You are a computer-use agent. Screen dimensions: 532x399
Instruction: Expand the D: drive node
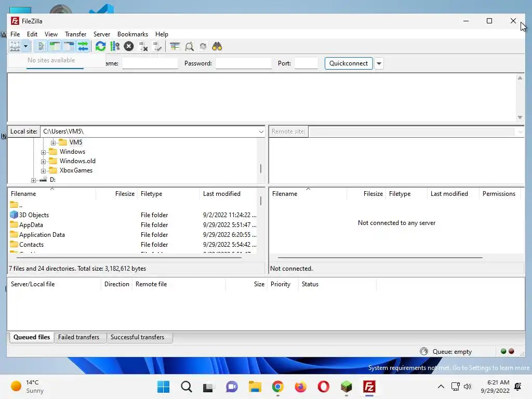pos(33,180)
